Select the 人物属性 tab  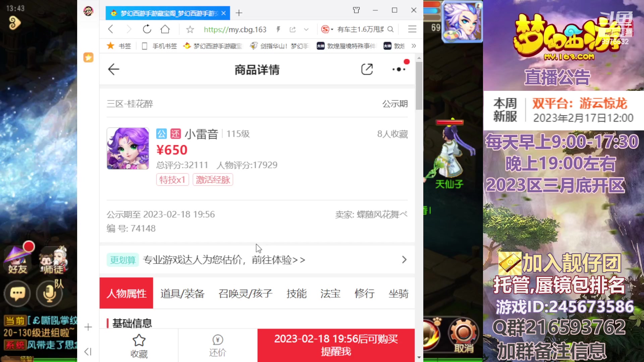(x=126, y=293)
